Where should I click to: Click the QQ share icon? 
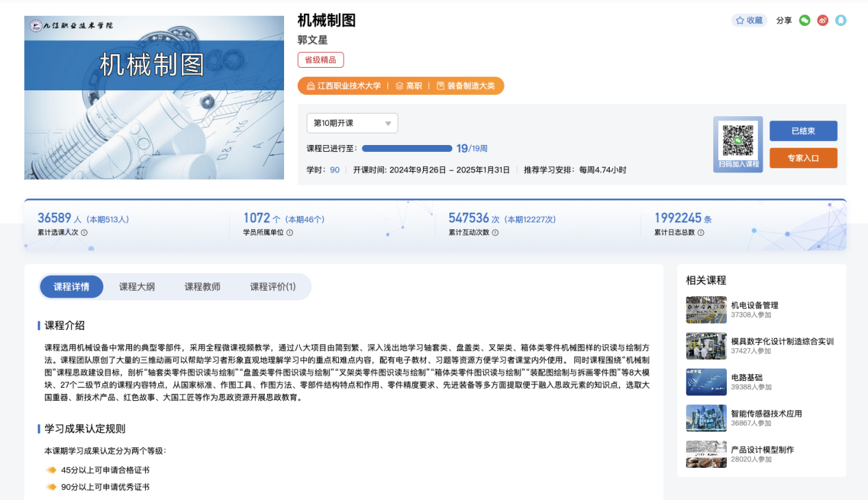pos(841,21)
